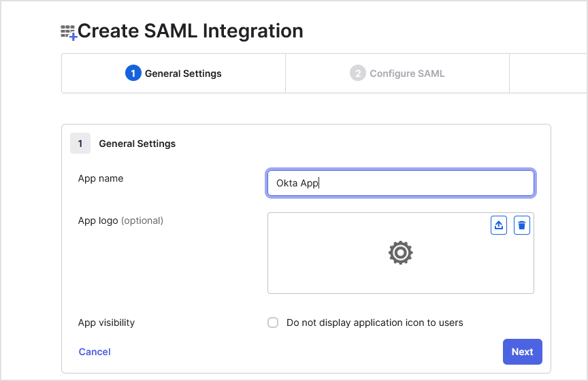Screen dimensions: 588x381
Task: Click the 'Do not display application icon to users' label
Action: [x=374, y=322]
